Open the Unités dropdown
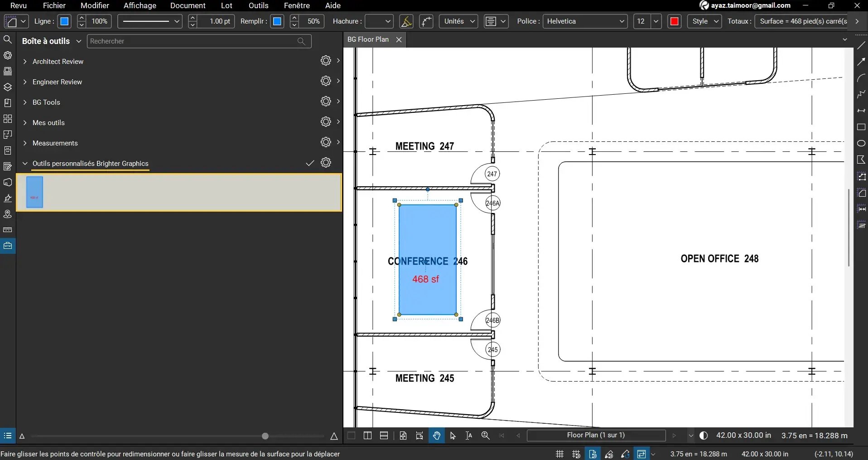Image resolution: width=868 pixels, height=460 pixels. [458, 21]
